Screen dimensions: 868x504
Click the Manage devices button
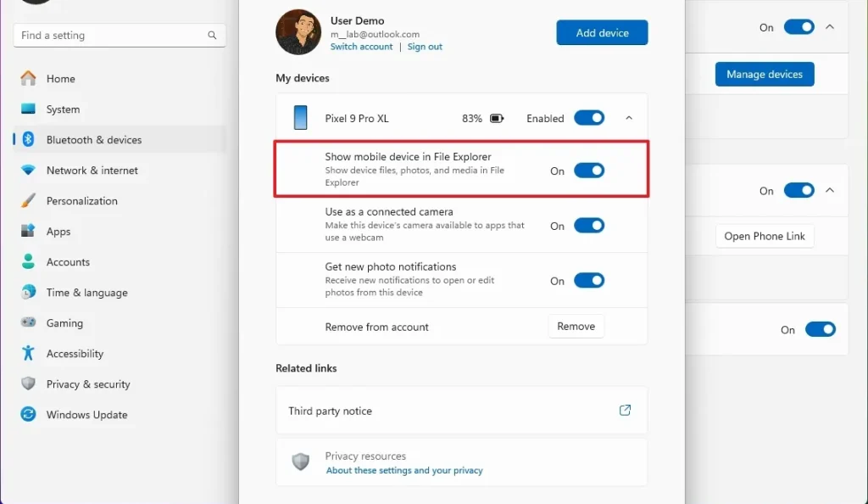(764, 74)
